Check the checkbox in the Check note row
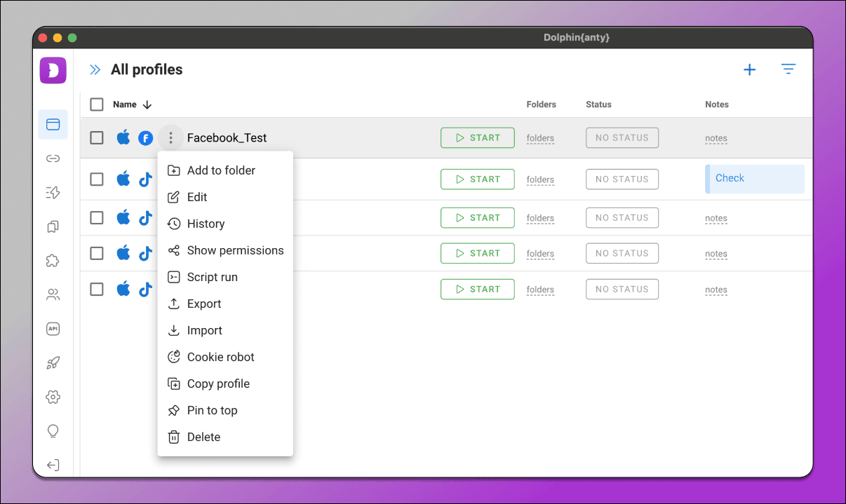The height and width of the screenshot is (504, 846). pyautogui.click(x=97, y=179)
